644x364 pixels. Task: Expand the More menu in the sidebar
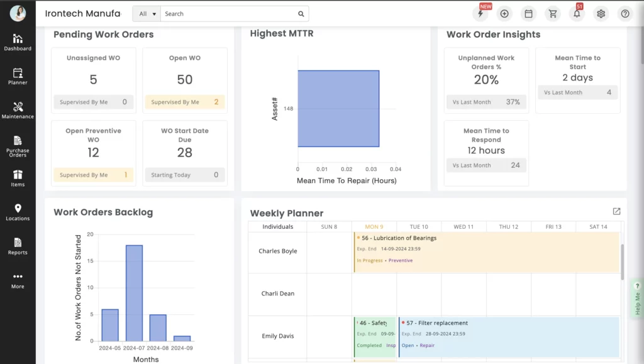[x=18, y=281]
